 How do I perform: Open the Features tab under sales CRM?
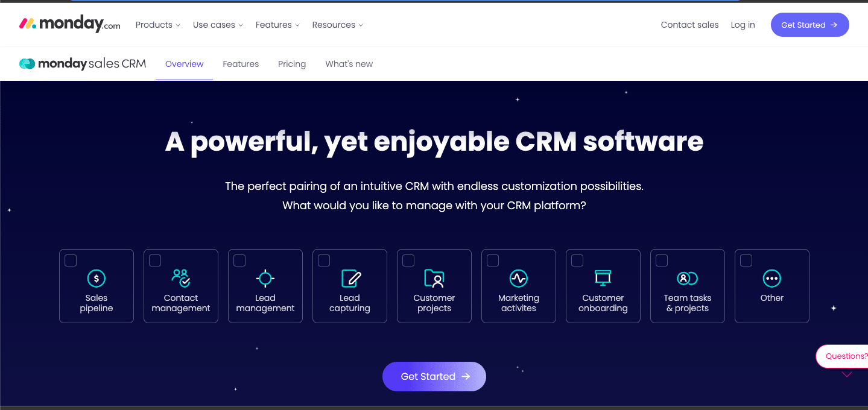click(x=241, y=64)
